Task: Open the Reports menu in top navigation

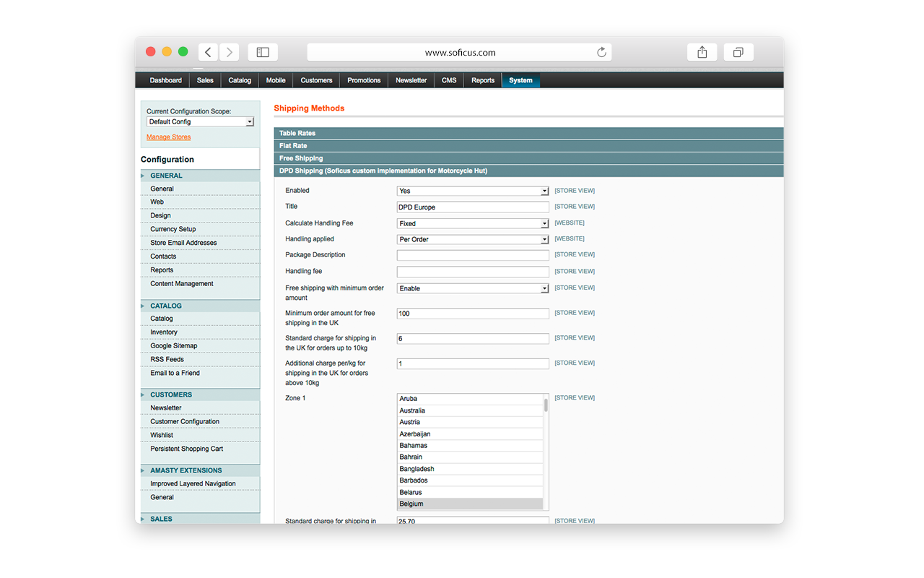Action: [x=483, y=80]
